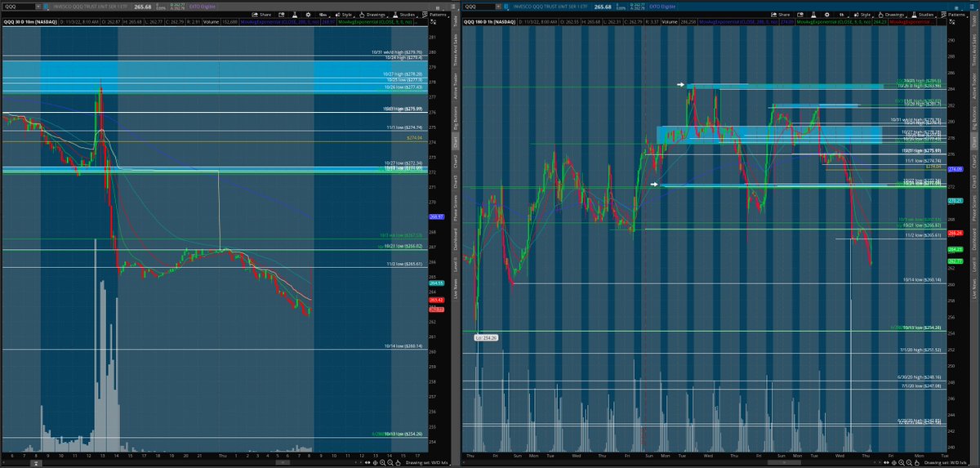The image size is (980, 468).
Task: Click left chart Drawing set W/D Mix label
Action: [427, 462]
